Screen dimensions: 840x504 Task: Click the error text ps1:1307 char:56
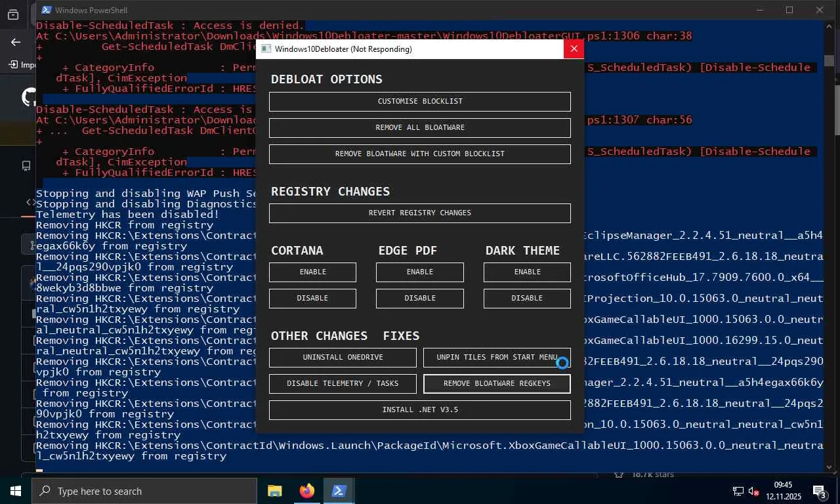(x=640, y=120)
